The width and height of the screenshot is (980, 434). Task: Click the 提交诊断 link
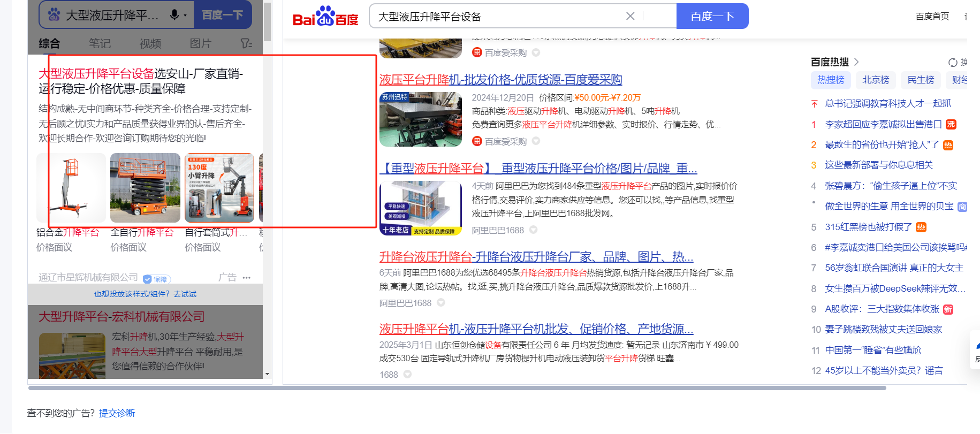(117, 413)
